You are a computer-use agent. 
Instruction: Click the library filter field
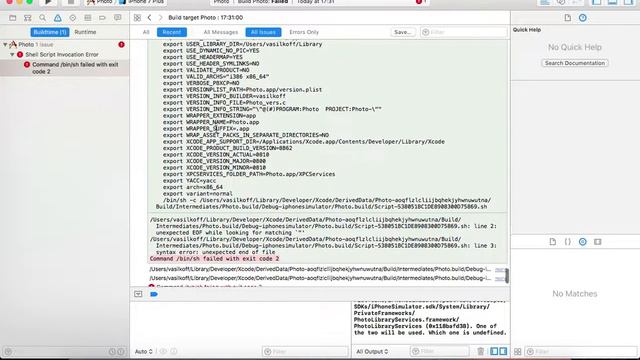coord(581,351)
